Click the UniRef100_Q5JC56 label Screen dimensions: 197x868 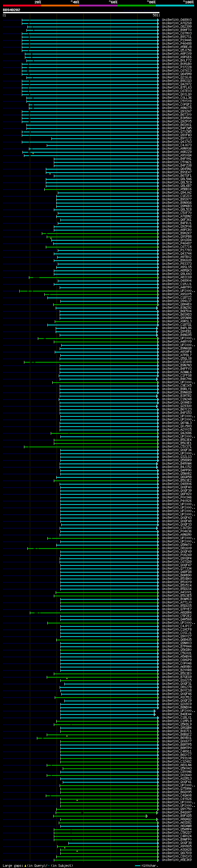(176, 50)
